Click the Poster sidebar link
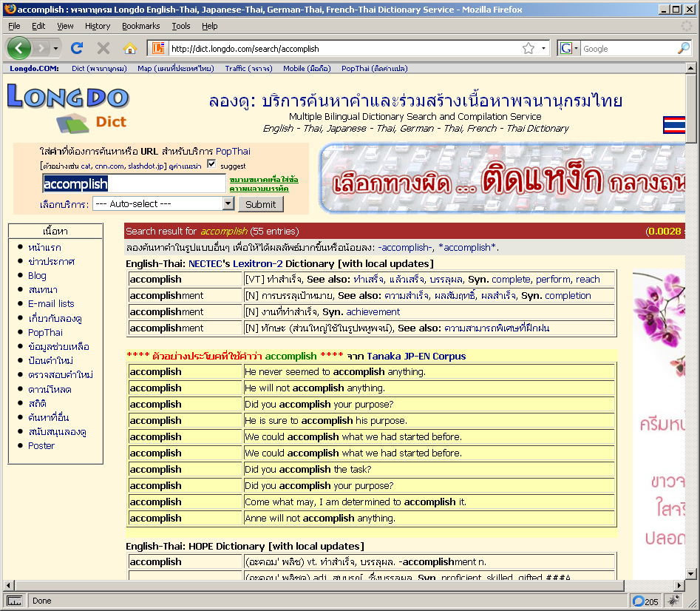The width and height of the screenshot is (700, 611). [41, 445]
